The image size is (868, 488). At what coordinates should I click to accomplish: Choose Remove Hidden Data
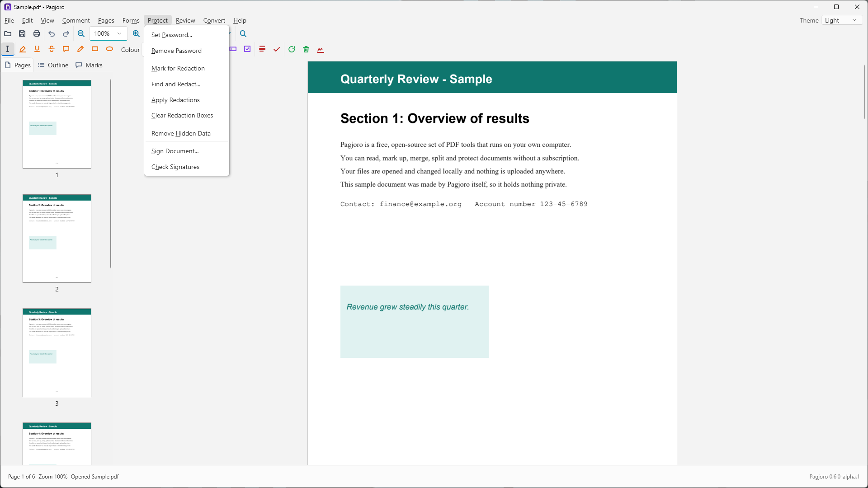tap(187, 133)
